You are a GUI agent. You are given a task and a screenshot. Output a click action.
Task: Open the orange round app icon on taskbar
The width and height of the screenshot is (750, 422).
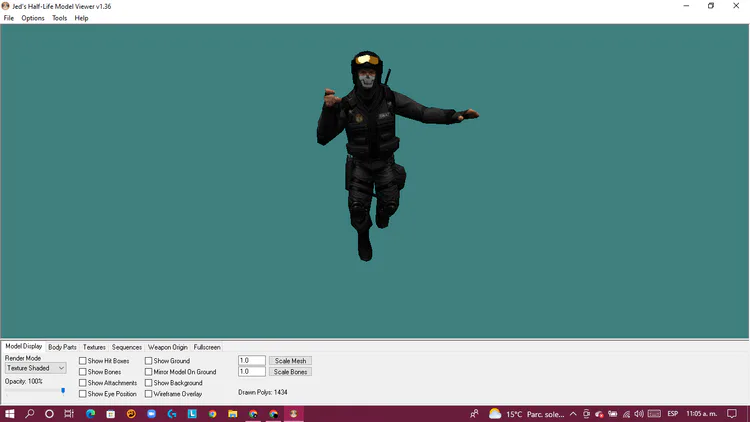click(131, 414)
